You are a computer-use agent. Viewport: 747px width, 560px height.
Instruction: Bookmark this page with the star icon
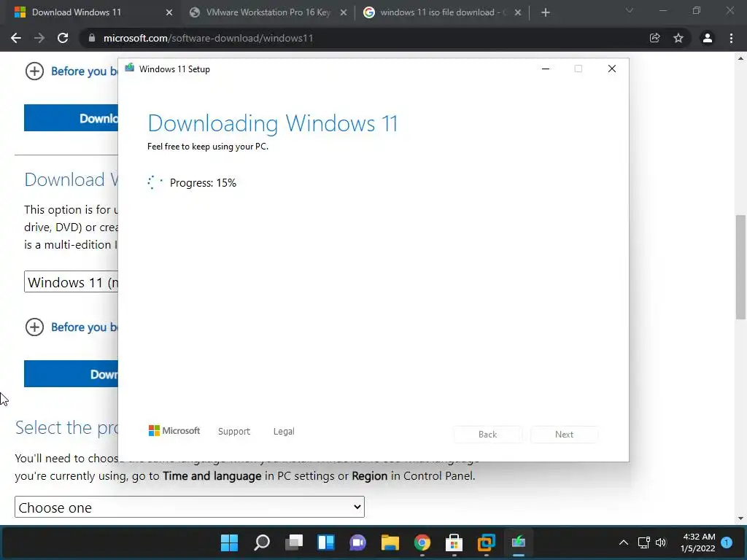(x=678, y=38)
